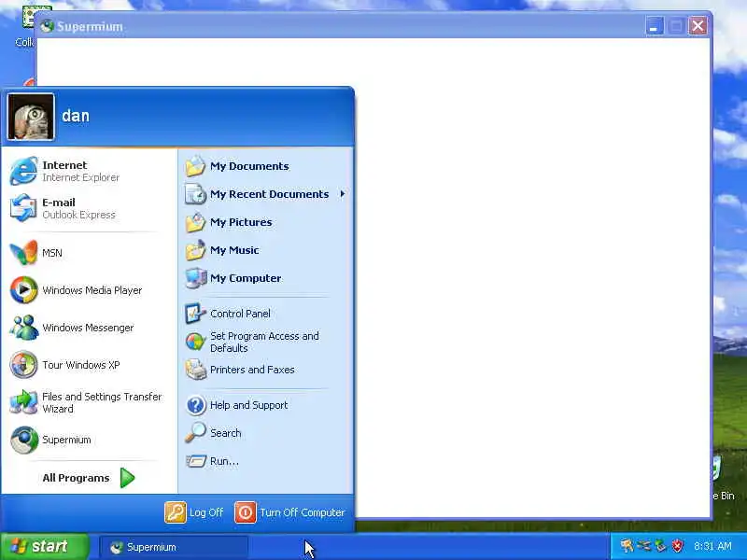
Task: Open Set Program Access and Defaults
Action: (x=265, y=342)
